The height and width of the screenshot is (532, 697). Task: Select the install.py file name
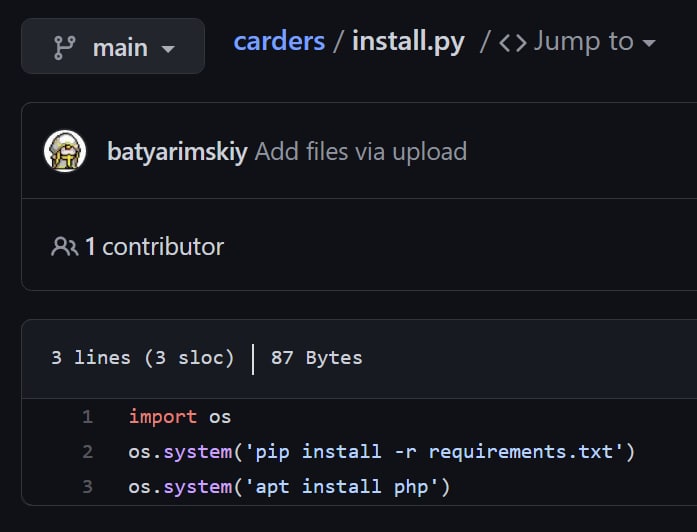408,41
